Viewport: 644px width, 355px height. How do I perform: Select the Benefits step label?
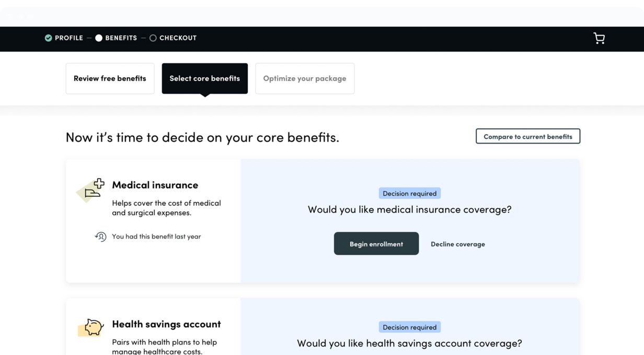point(121,38)
